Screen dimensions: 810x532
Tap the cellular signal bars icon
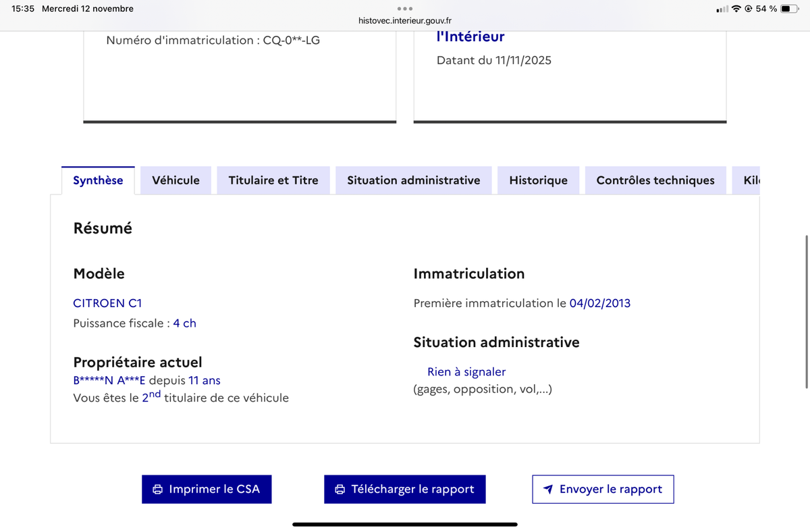coord(722,9)
